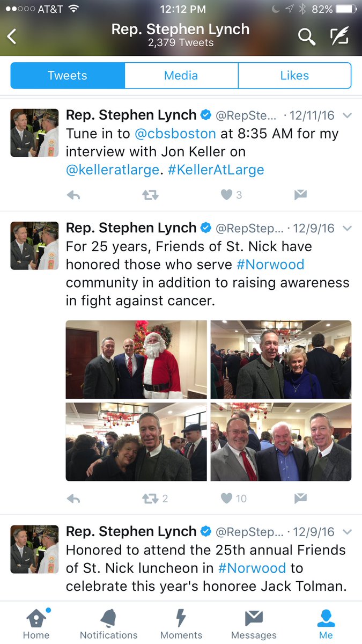The width and height of the screenshot is (362, 644).
Task: Send the Friends of St. Nick tweet by message
Action: (x=300, y=499)
